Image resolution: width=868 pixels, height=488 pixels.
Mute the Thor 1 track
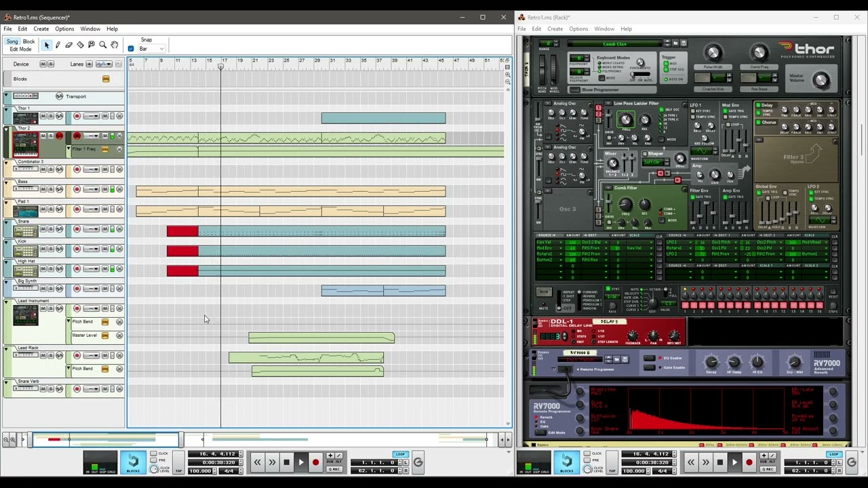click(43, 117)
